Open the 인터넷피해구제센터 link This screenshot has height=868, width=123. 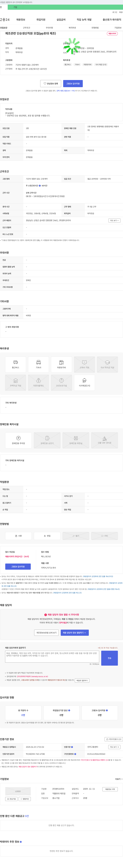pos(32,676)
